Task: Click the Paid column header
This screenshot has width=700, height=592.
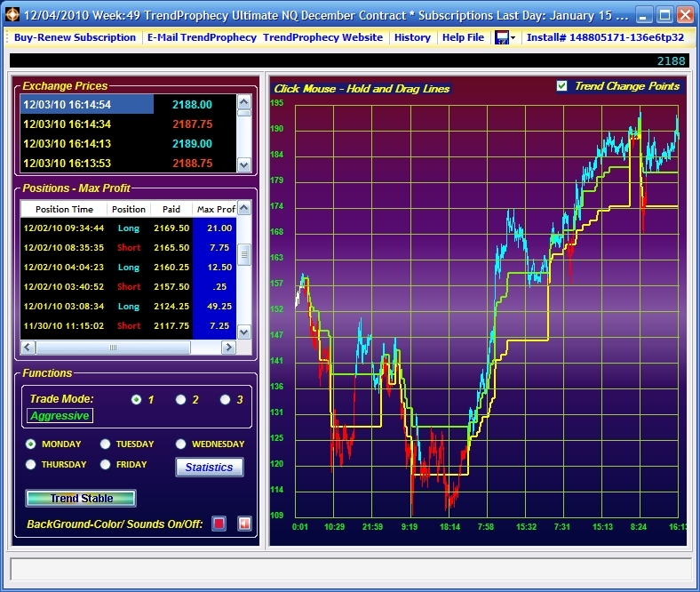Action: click(x=171, y=209)
